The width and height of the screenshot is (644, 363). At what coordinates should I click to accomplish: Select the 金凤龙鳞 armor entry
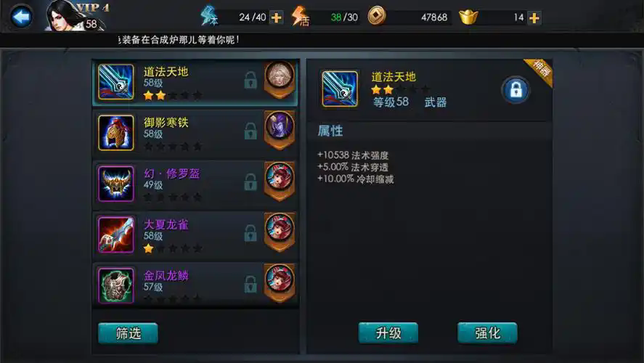(x=195, y=285)
